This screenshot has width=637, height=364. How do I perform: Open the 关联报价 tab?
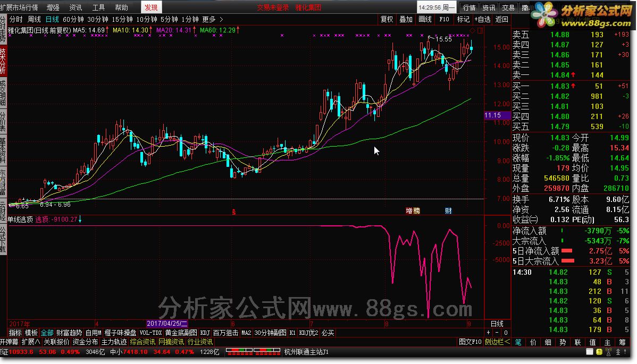(56, 342)
